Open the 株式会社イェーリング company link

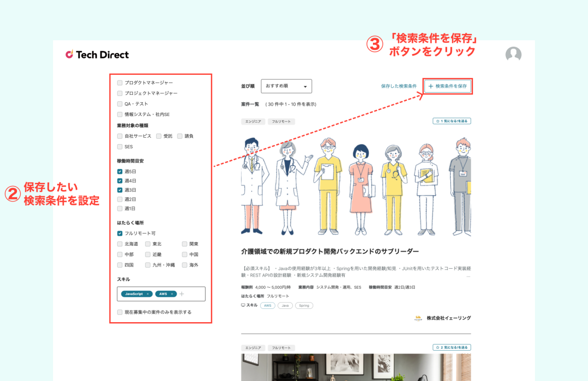coord(449,318)
